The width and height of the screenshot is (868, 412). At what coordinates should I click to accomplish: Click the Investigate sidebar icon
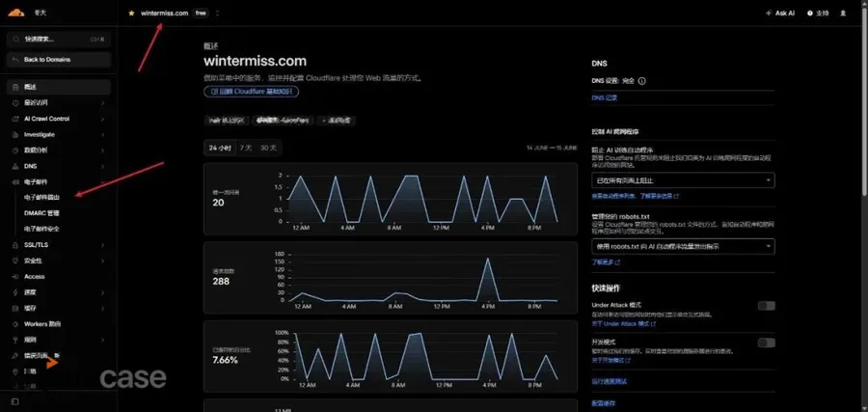coord(14,134)
